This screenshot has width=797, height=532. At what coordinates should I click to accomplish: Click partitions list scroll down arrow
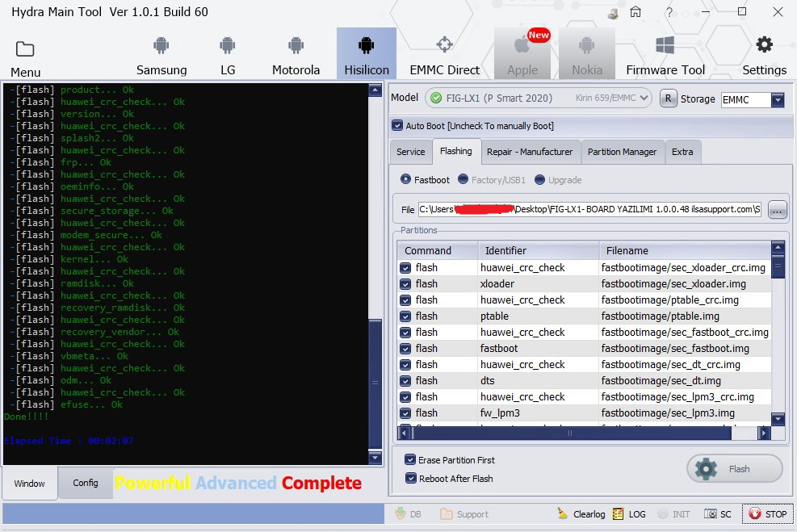point(778,419)
